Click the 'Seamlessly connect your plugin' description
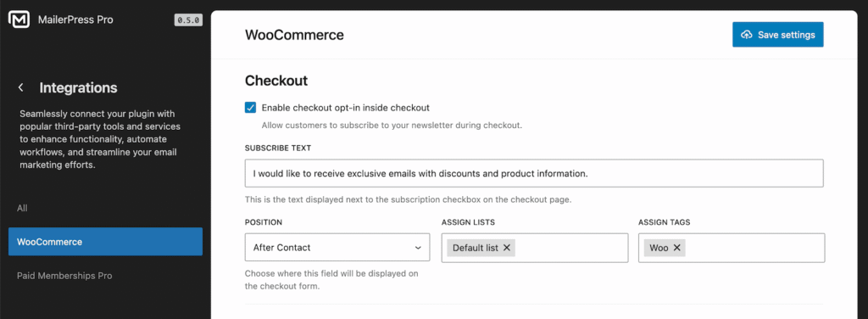This screenshot has width=868, height=319. 100,139
